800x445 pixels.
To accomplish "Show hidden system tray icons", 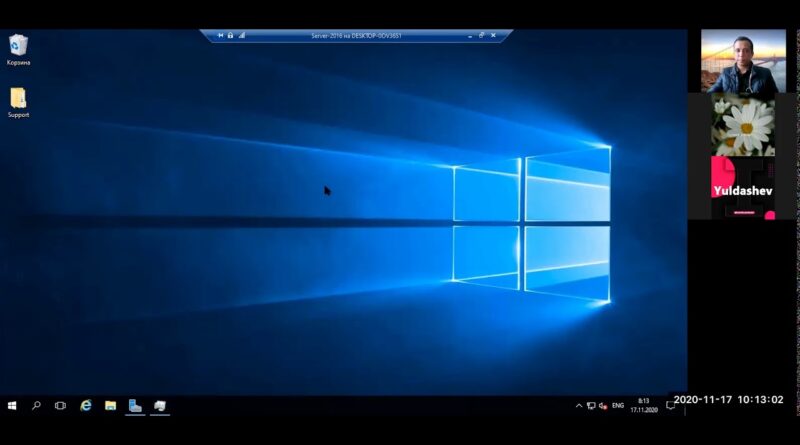I will click(x=579, y=406).
